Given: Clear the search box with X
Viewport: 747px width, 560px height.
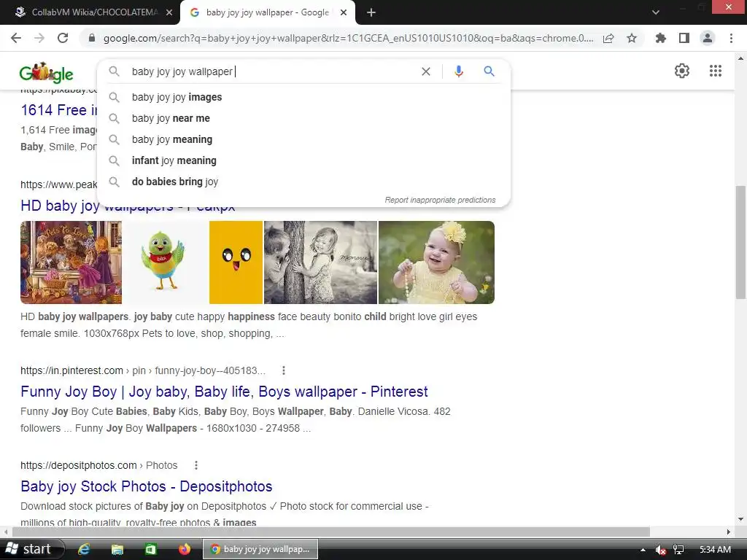Looking at the screenshot, I should [x=426, y=71].
